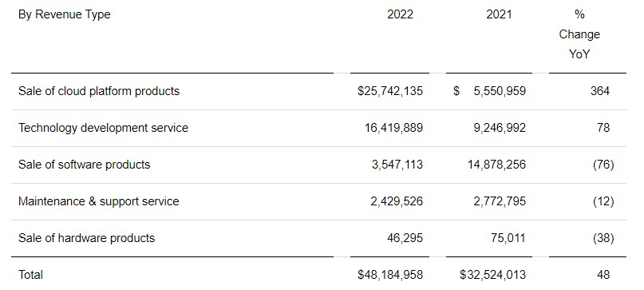Click the 9,246,992 cell
The image size is (644, 290).
[500, 128]
